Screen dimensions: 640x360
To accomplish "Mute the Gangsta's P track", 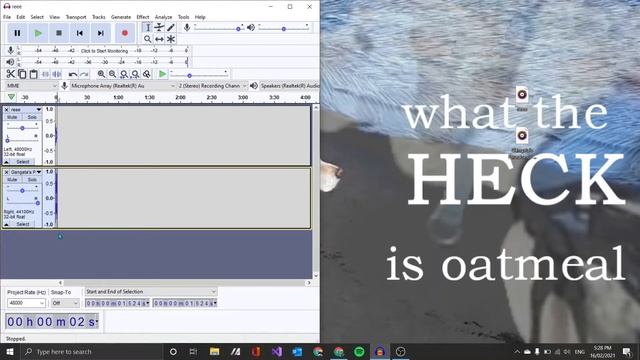I will [x=12, y=180].
